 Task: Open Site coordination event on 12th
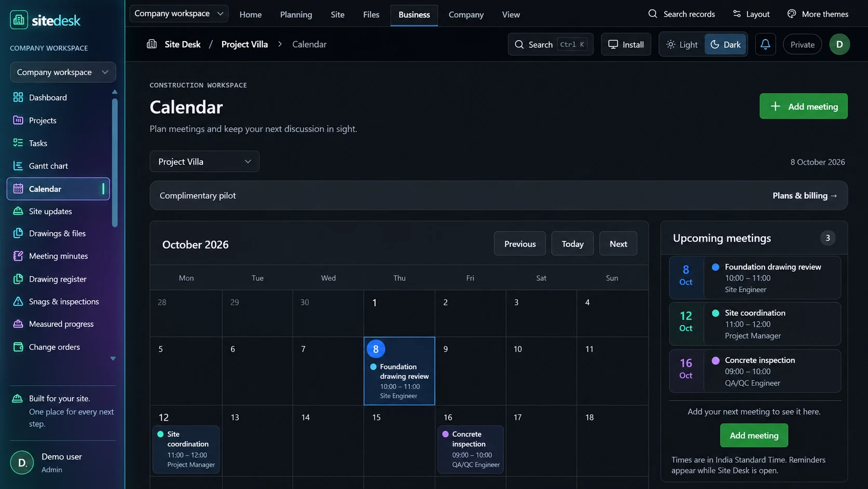(186, 450)
